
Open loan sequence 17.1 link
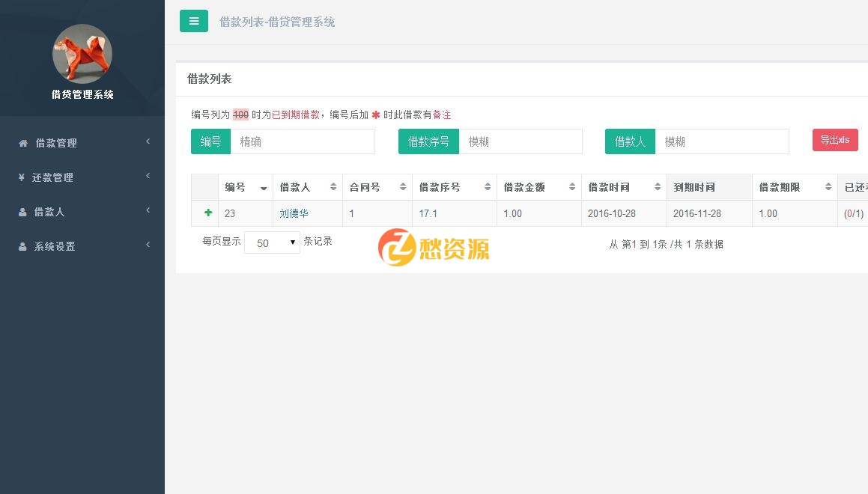pos(428,213)
